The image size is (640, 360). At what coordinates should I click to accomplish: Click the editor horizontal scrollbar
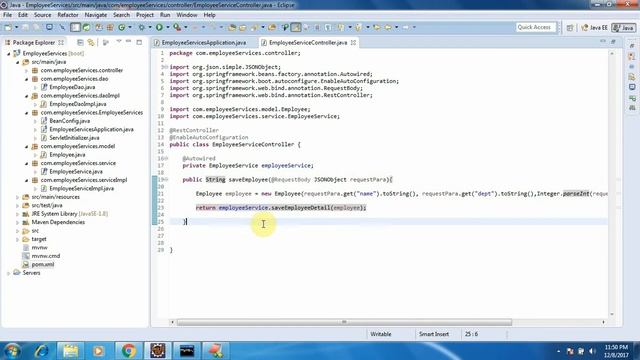pos(344,322)
